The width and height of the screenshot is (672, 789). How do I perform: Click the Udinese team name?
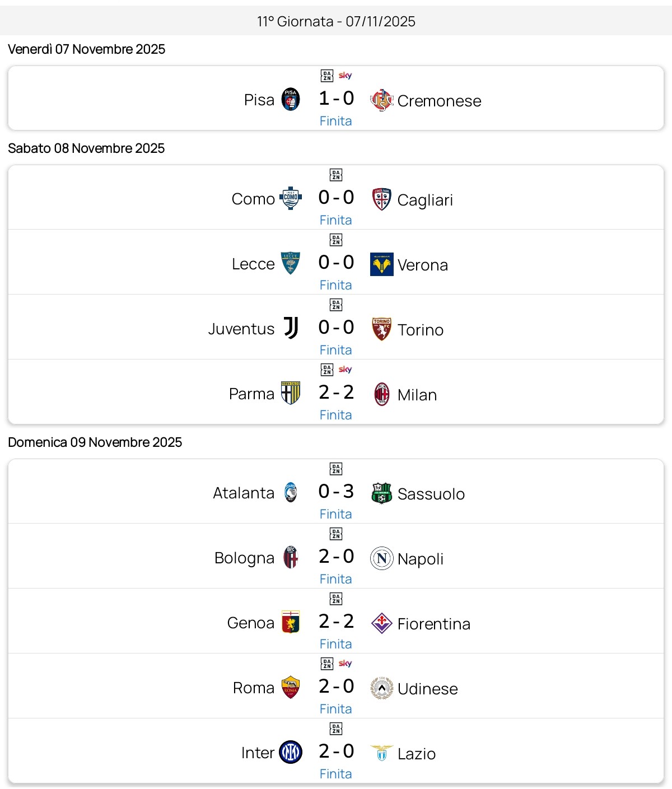428,689
